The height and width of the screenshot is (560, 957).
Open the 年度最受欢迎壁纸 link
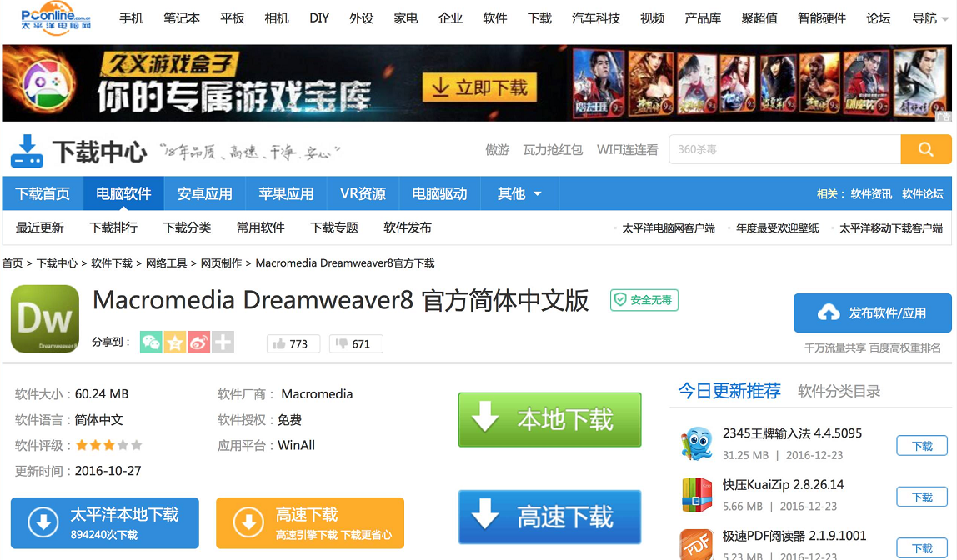pyautogui.click(x=778, y=229)
